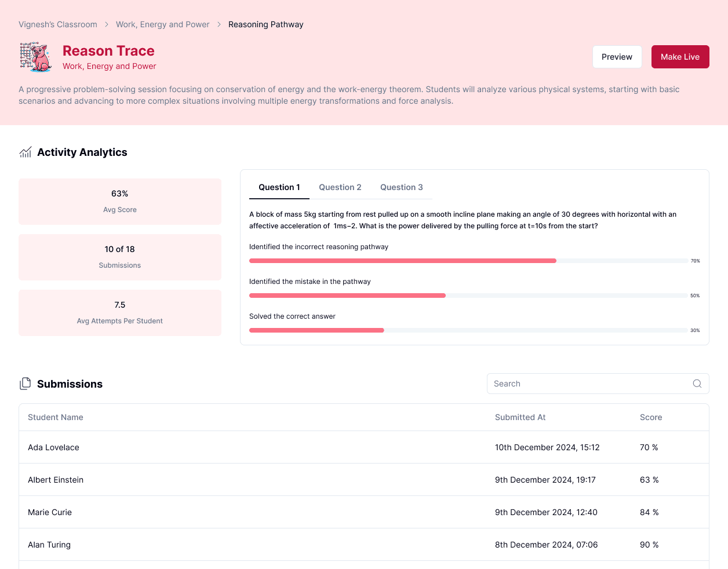Viewport: 728px width, 569px height.
Task: Click the Solved the correct answer bar
Action: [468, 330]
